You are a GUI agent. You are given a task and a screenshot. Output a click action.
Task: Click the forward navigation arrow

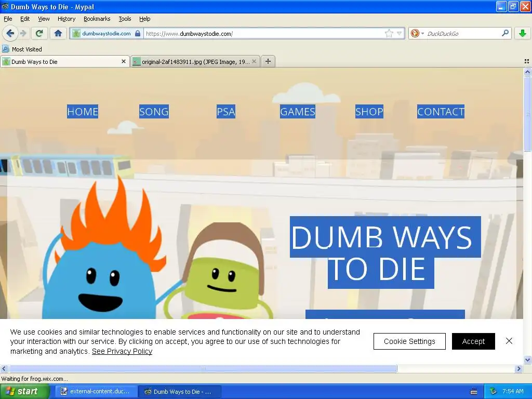(x=23, y=33)
